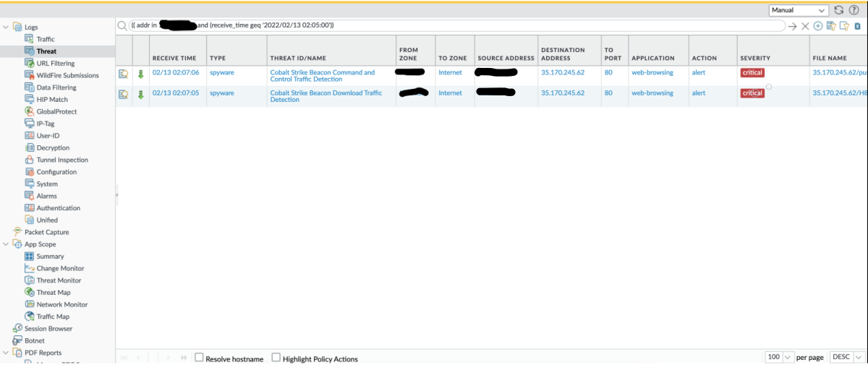Open the Manual refresh interval dropdown

(799, 10)
